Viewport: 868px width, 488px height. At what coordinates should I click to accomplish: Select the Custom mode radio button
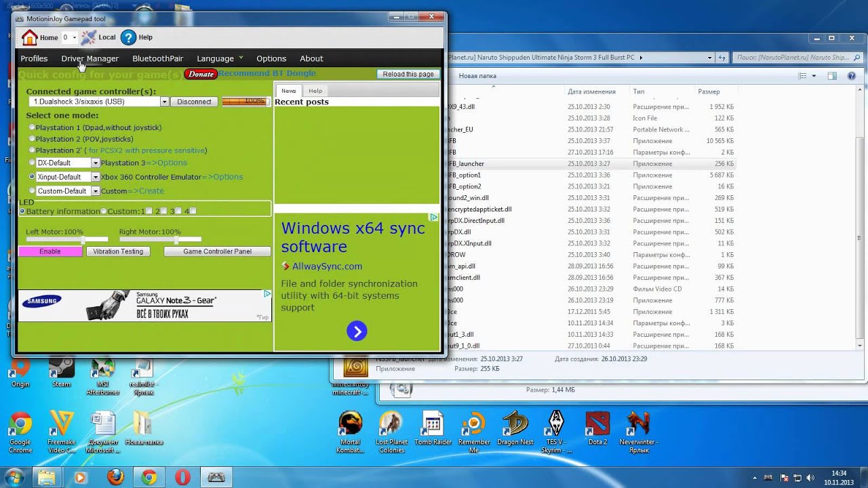pyautogui.click(x=32, y=191)
